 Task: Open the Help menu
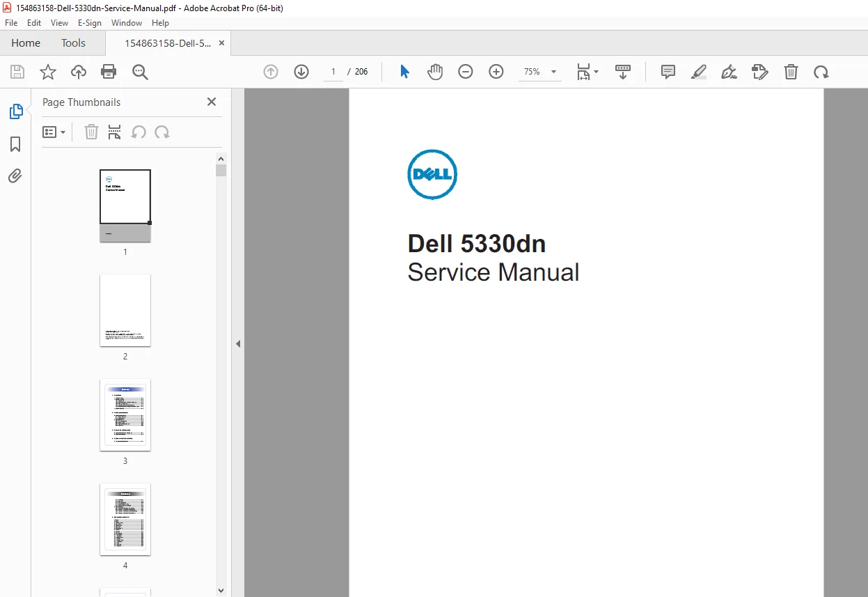pyautogui.click(x=161, y=23)
